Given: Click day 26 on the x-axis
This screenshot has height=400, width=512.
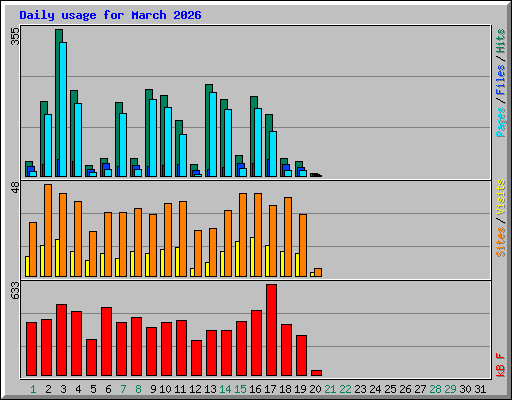Looking at the screenshot, I should point(405,389).
